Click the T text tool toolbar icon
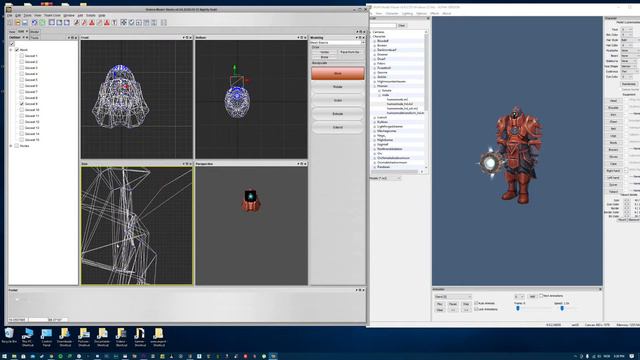This screenshot has height=360, width=640. [114, 23]
